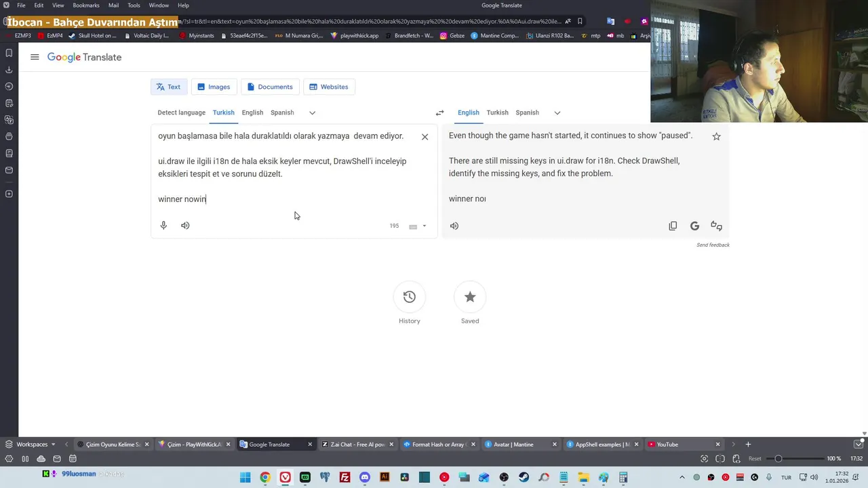The height and width of the screenshot is (488, 868).
Task: Choose Spanish as source language
Action: pyautogui.click(x=282, y=113)
